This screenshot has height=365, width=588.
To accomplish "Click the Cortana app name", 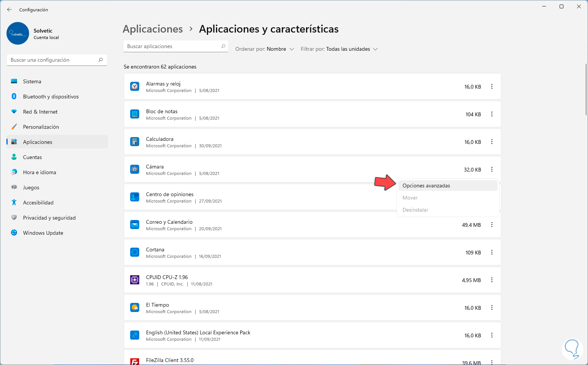I will point(155,250).
